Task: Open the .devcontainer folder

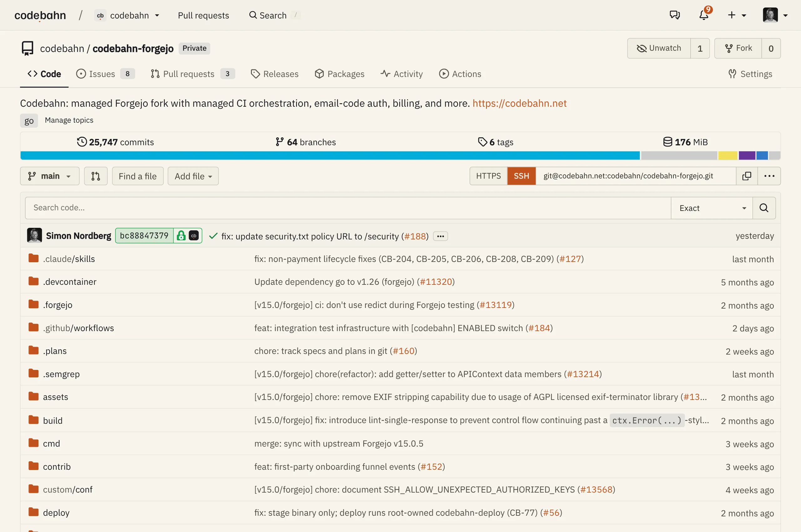Action: [69, 282]
